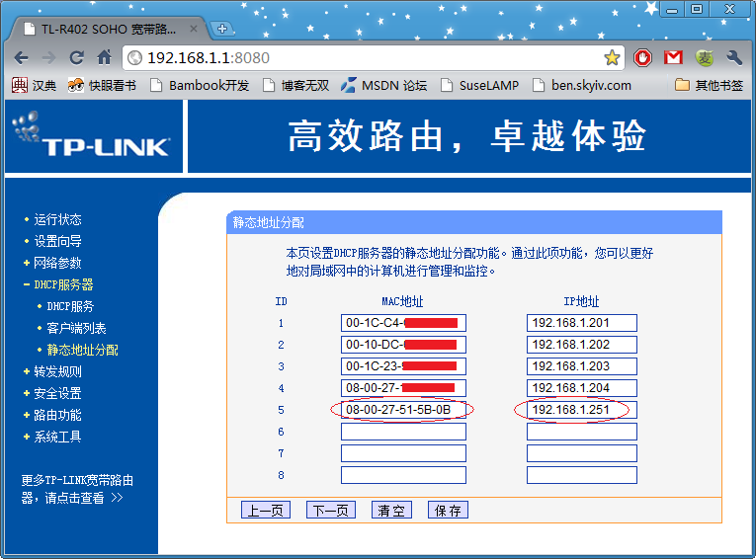Click the 保存 button
756x559 pixels.
(x=448, y=510)
